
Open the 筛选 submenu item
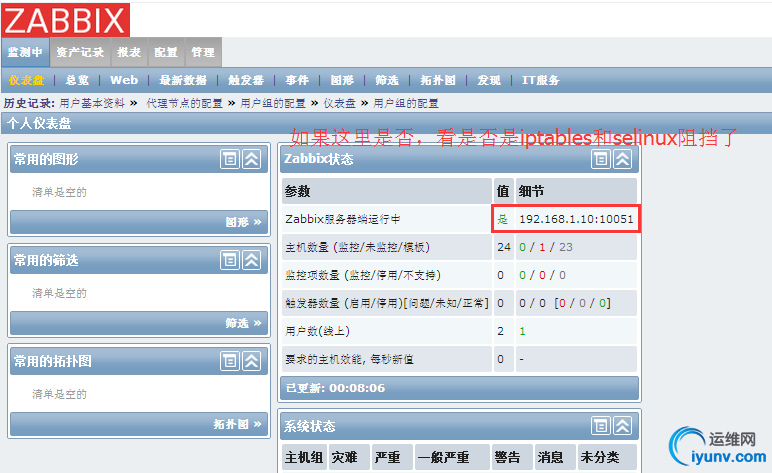point(387,80)
